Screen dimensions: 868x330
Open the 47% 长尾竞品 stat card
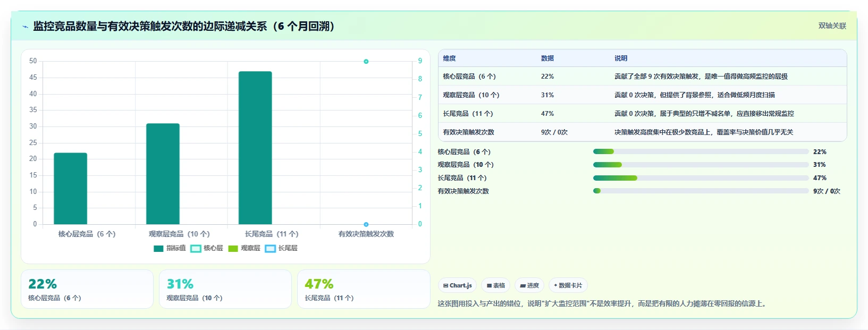(364, 289)
